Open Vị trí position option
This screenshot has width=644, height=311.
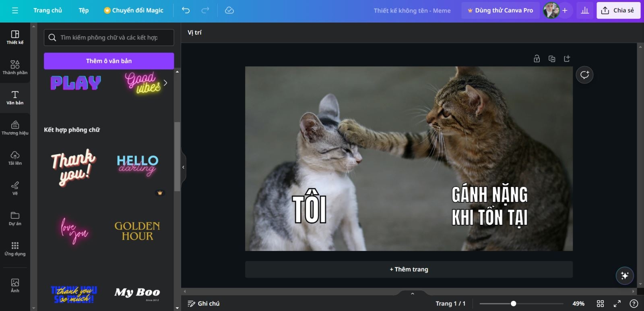coord(195,33)
